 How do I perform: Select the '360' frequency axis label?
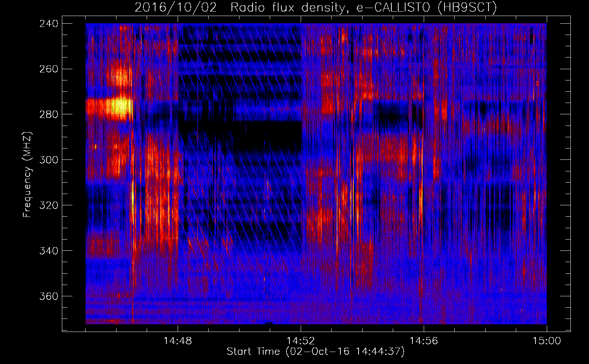(49, 297)
